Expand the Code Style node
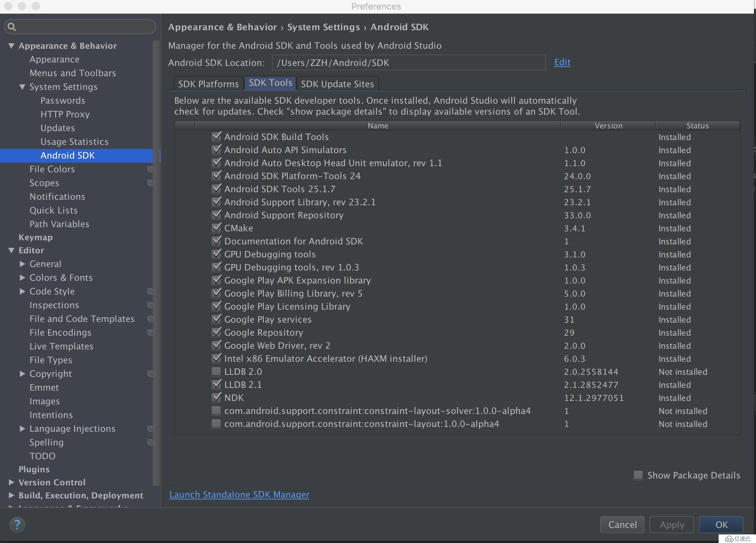Viewport: 756px width, 543px height. 22,291
